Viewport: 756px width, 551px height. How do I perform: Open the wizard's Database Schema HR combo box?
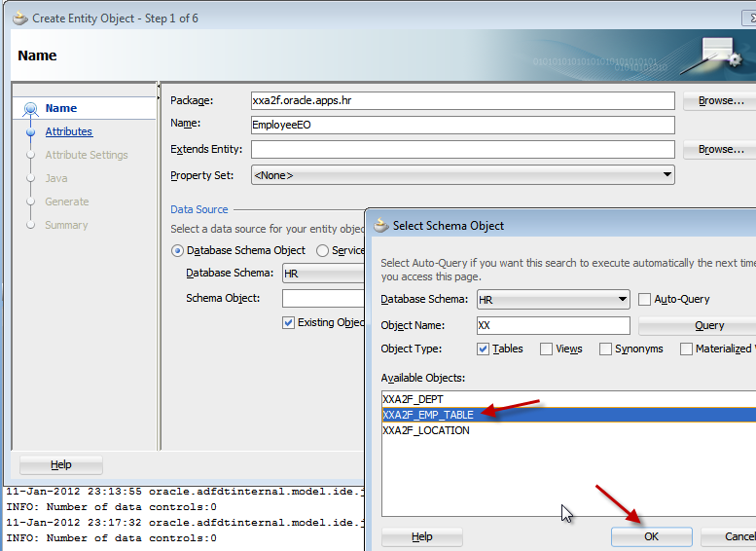coord(323,274)
